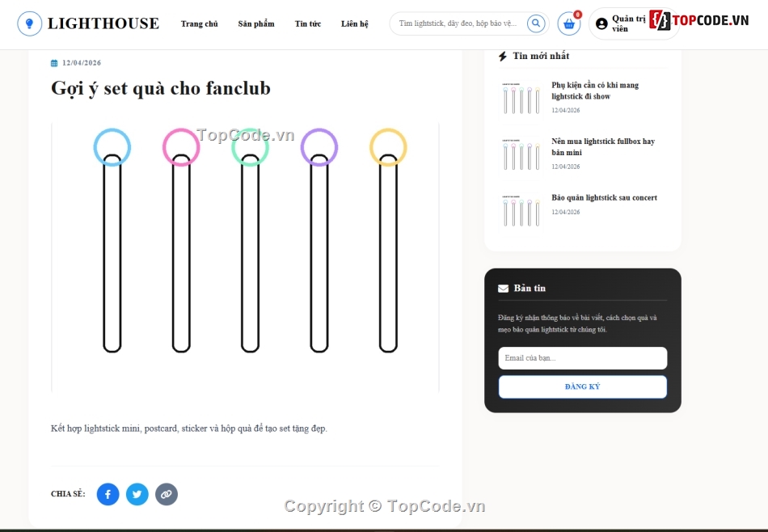This screenshot has width=768, height=532.
Task: Open the Trang chủ menu item
Action: (x=200, y=23)
